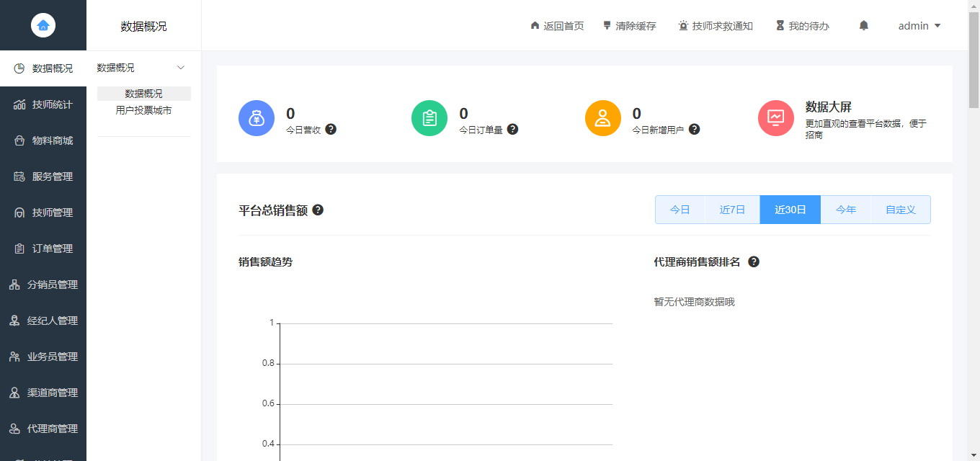Click the help icon beside 今日新增用户
This screenshot has width=980, height=461.
(x=694, y=129)
